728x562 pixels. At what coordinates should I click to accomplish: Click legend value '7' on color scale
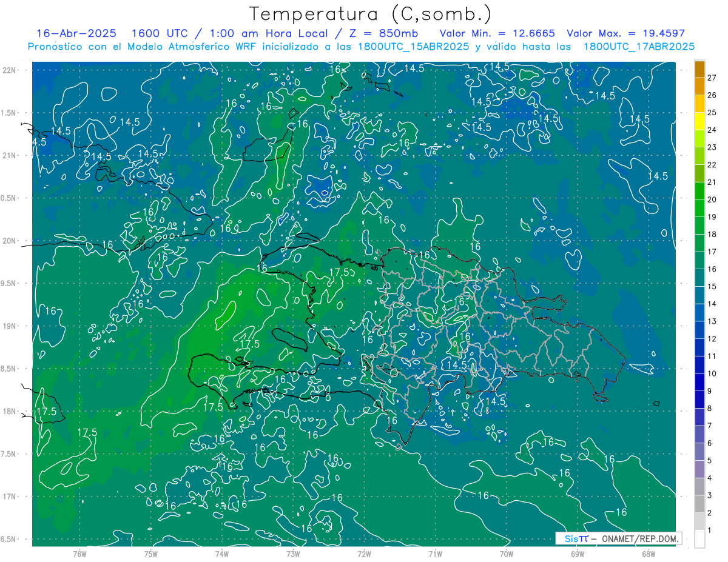point(710,426)
